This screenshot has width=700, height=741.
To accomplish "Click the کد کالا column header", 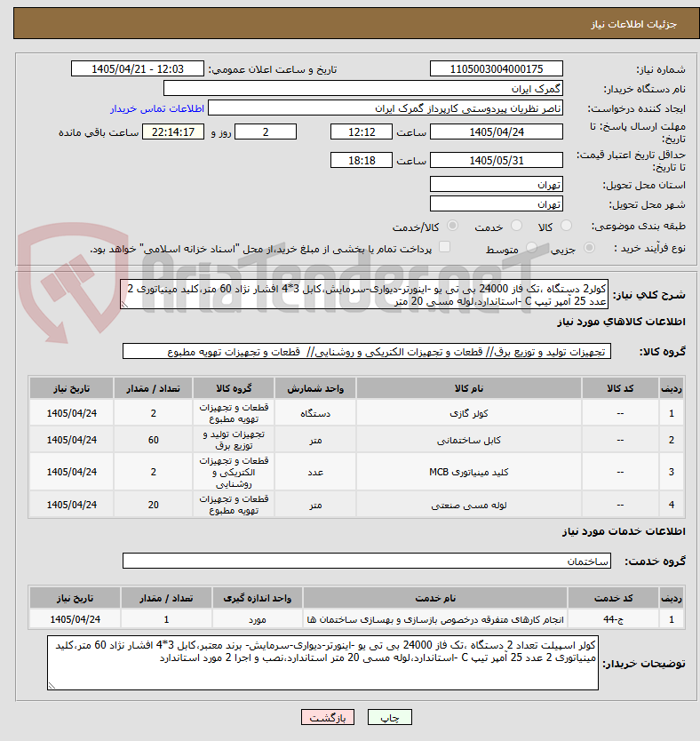I will 620,388.
